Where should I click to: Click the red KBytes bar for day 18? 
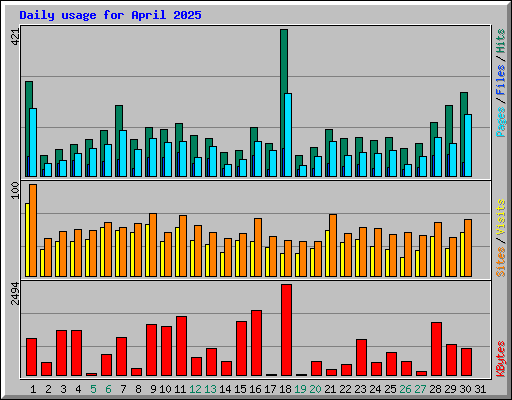tap(286, 330)
